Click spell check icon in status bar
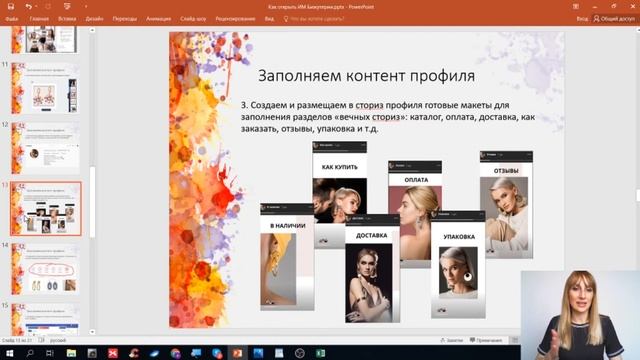The width and height of the screenshot is (640, 360). (41, 340)
